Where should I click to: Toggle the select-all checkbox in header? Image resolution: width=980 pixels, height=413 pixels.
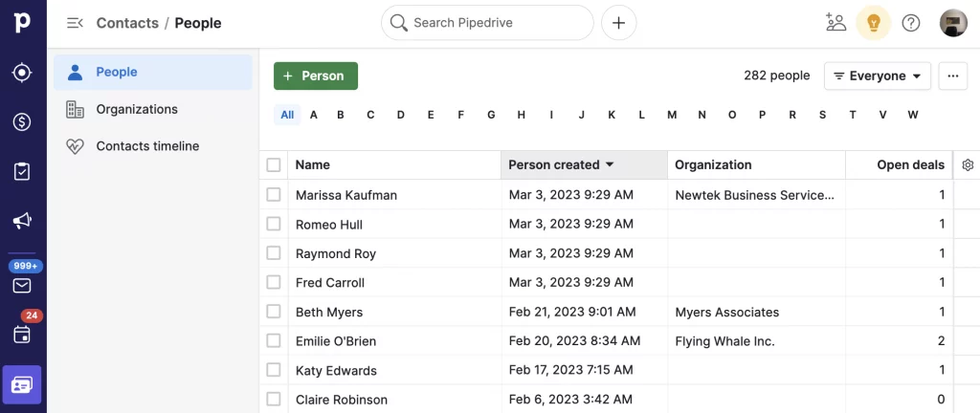(x=274, y=165)
